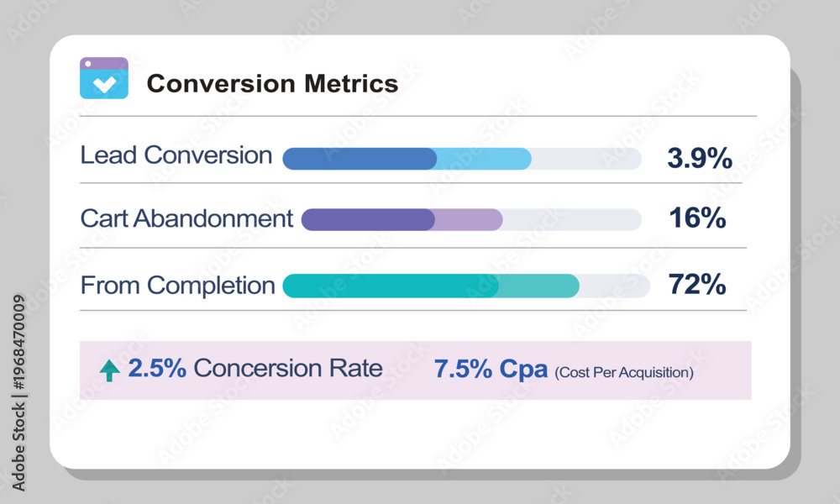Click the light blue Lead Conversion bar segment
The width and height of the screenshot is (840, 504).
pos(484,159)
